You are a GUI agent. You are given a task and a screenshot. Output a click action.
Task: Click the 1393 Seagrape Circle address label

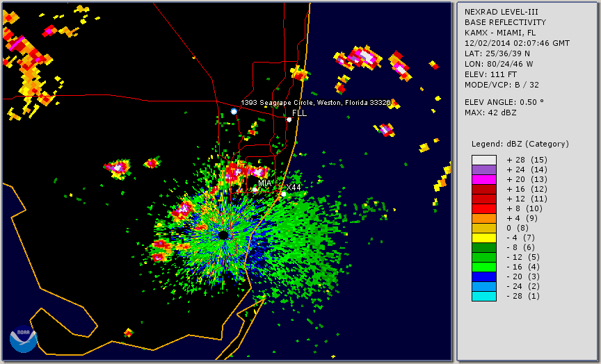pyautogui.click(x=315, y=103)
